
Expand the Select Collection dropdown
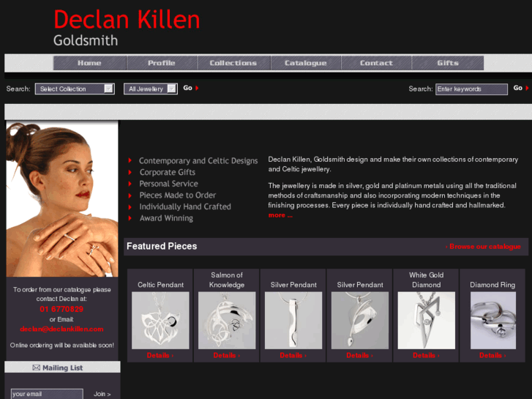click(75, 89)
